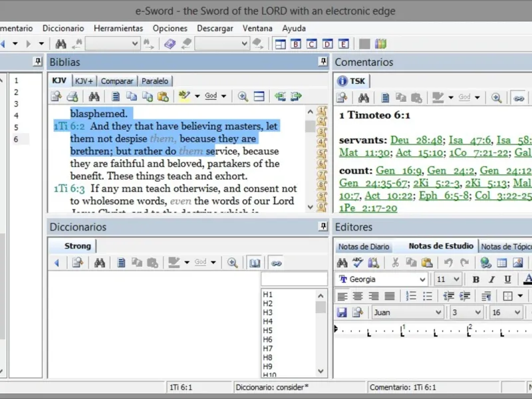Viewport: 532px width, 399px height.
Task: Toggle the link icon in Comentarios toolbar
Action: [x=519, y=98]
